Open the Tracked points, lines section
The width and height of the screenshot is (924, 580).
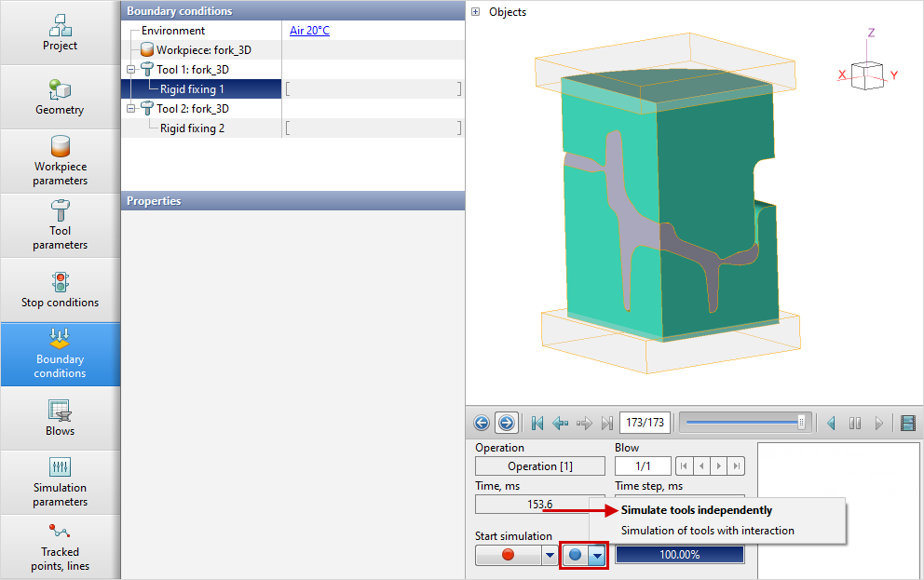click(x=60, y=546)
